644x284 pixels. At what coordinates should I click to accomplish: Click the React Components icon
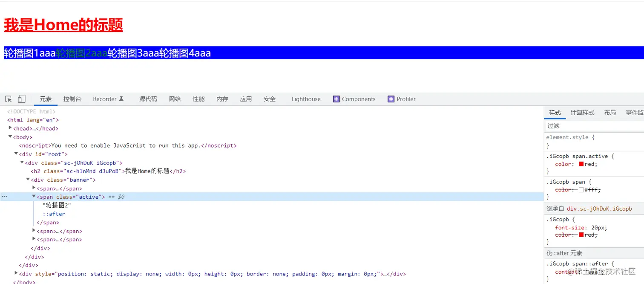coord(336,99)
